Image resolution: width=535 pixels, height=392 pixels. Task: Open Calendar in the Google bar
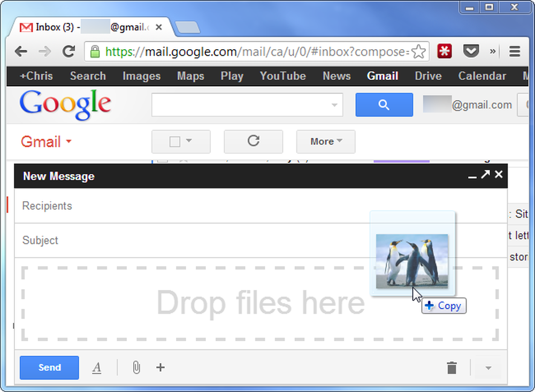pos(482,76)
